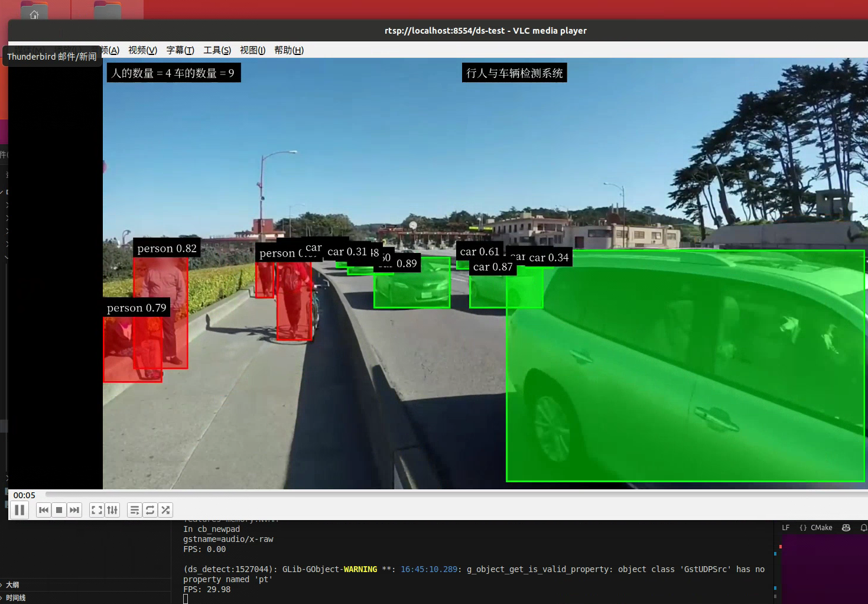868x604 pixels.
Task: Open notifications bell in editor status bar
Action: (x=864, y=528)
